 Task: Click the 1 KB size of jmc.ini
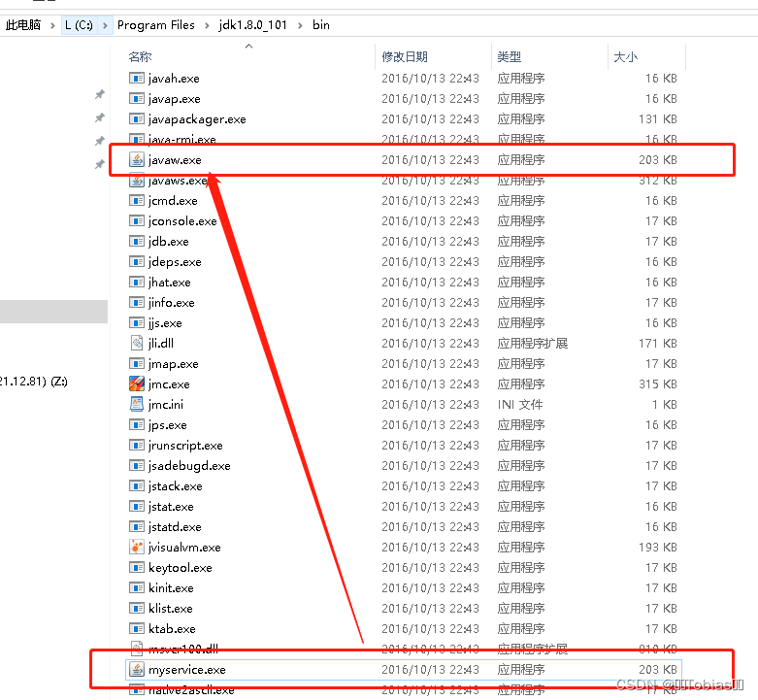[x=664, y=404]
